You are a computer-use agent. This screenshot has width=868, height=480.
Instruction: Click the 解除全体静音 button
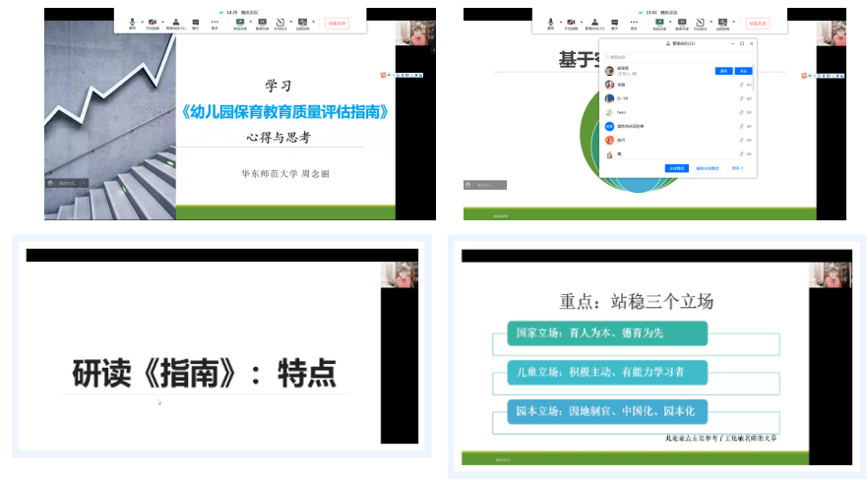709,168
